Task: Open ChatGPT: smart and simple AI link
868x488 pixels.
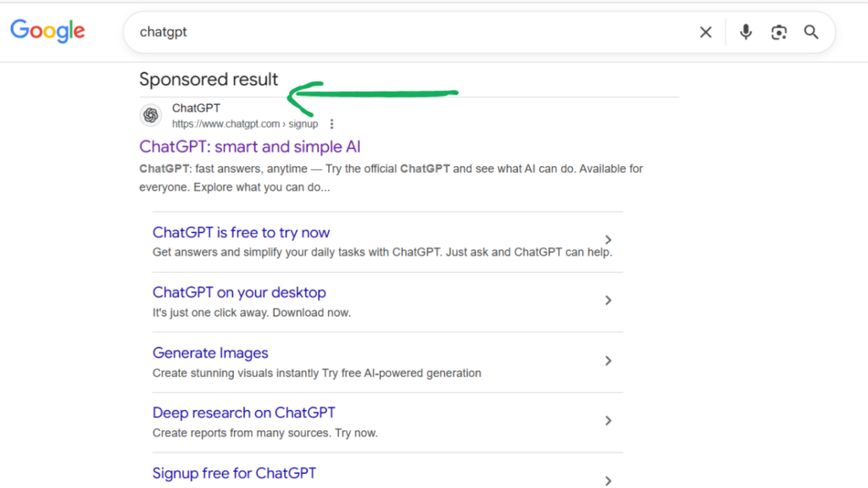Action: click(x=250, y=147)
